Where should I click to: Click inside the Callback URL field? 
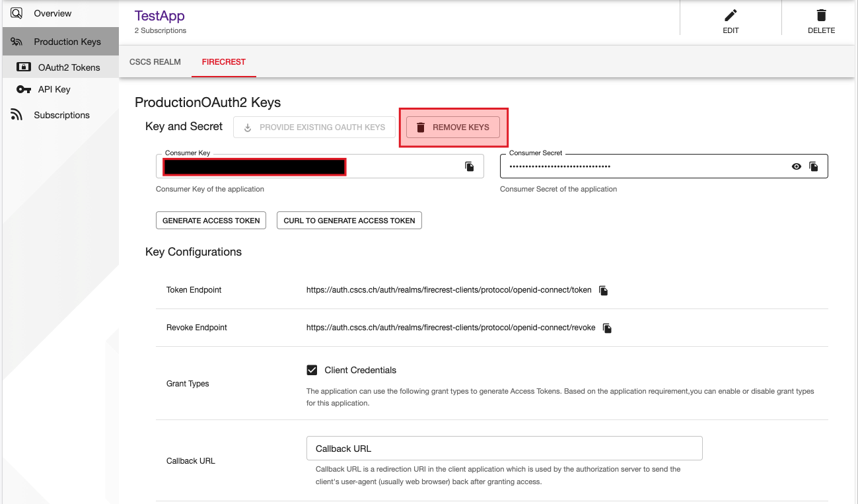[504, 448]
